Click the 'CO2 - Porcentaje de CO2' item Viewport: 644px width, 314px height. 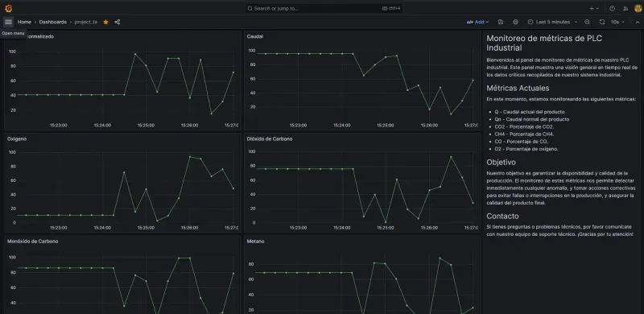pos(524,126)
